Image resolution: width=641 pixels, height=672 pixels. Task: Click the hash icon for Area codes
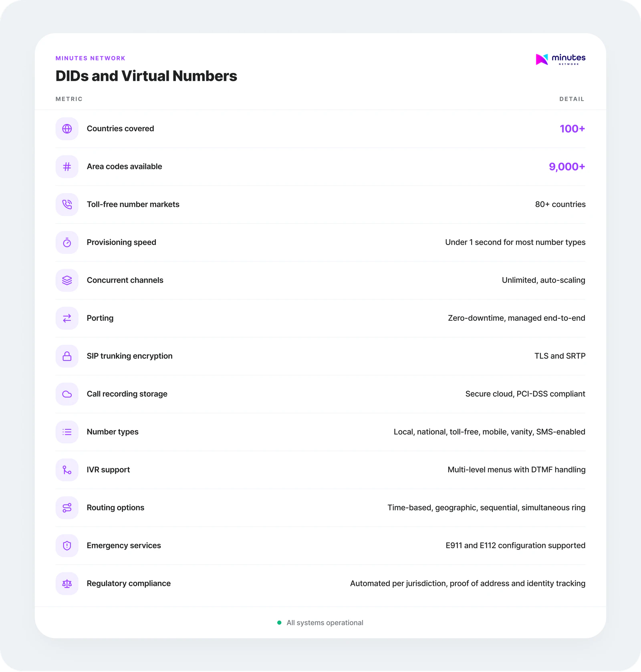(67, 167)
